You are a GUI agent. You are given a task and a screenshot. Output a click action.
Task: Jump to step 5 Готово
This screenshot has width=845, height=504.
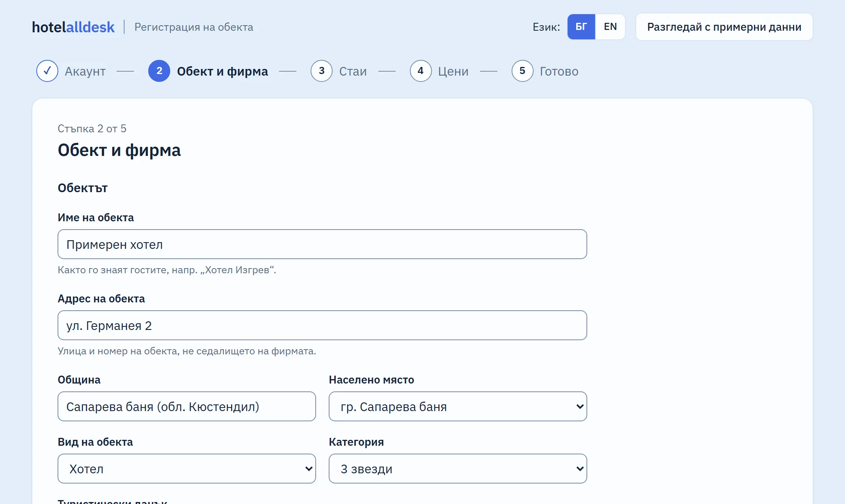[545, 71]
